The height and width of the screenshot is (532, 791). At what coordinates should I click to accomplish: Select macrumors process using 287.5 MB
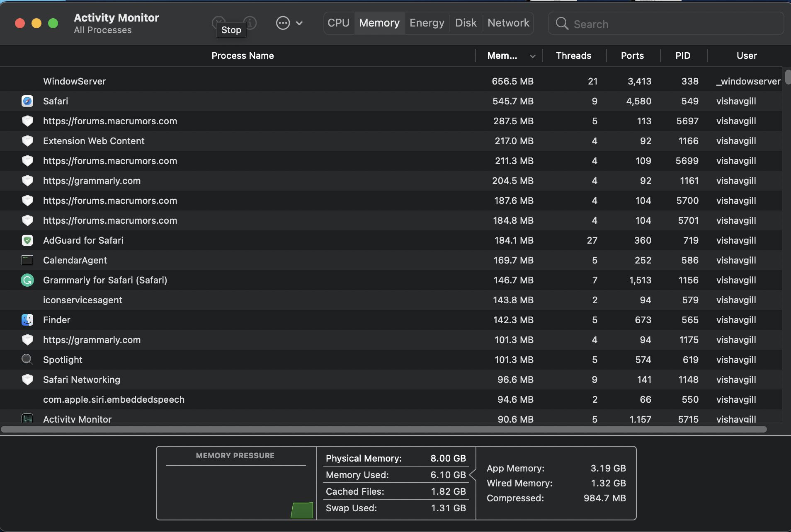pos(110,121)
